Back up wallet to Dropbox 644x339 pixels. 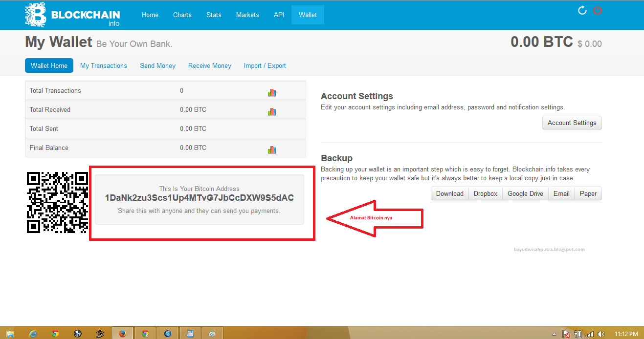[486, 193]
